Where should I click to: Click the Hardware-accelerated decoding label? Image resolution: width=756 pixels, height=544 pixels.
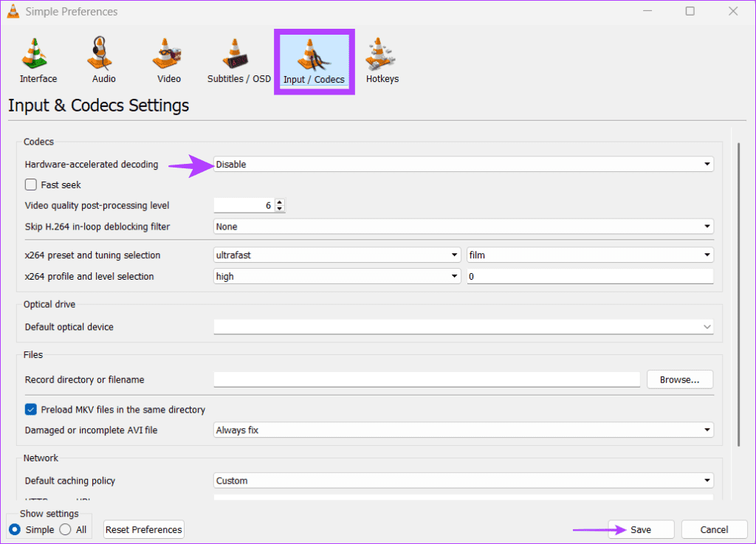[x=92, y=165]
